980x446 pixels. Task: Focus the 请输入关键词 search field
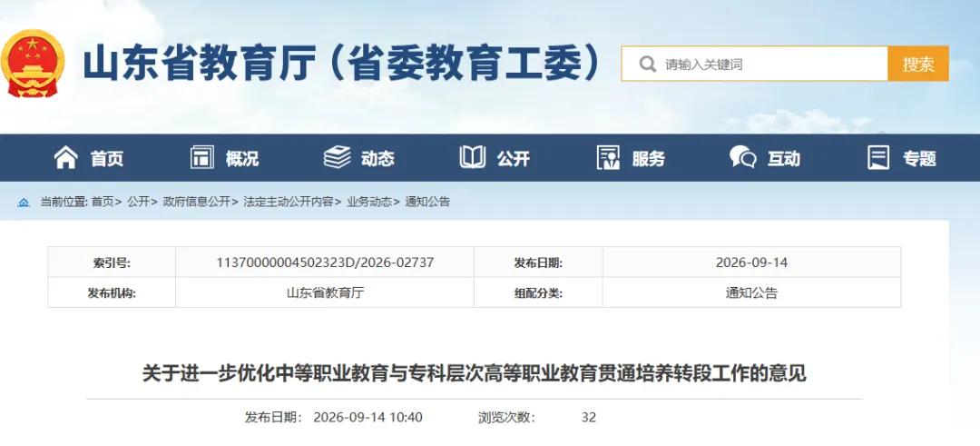point(754,64)
